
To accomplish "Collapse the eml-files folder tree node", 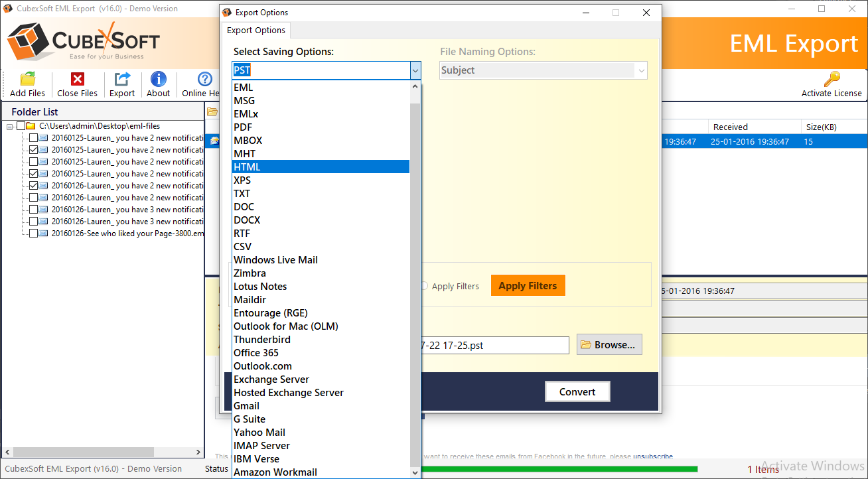I will (x=10, y=126).
